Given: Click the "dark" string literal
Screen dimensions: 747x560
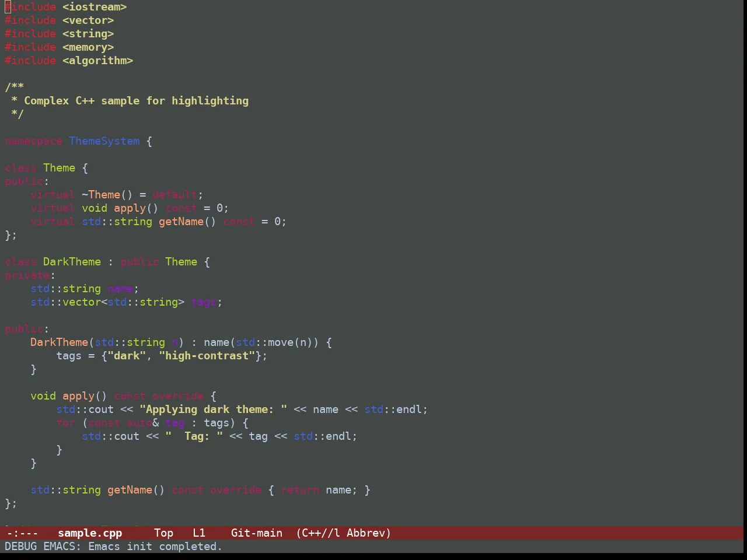Looking at the screenshot, I should tap(127, 356).
